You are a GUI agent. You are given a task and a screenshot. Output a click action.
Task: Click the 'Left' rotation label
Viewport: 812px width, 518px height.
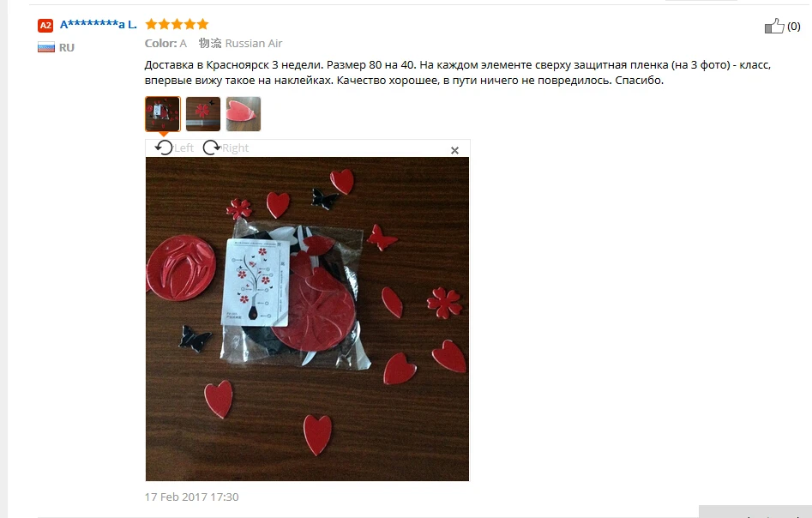tap(183, 148)
